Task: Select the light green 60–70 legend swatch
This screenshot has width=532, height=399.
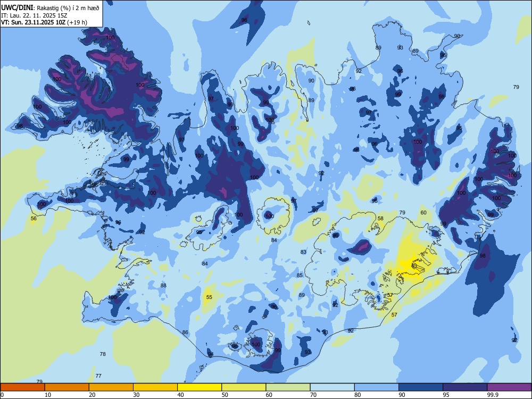Action: tap(288, 387)
